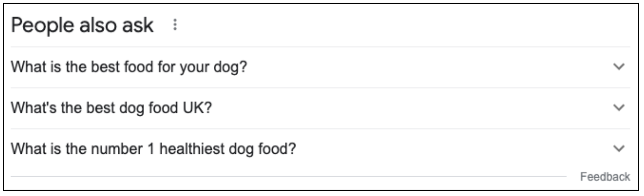644x196 pixels.
Task: Expand the chevron for number 1 healthiest dog food
Action: (618, 148)
